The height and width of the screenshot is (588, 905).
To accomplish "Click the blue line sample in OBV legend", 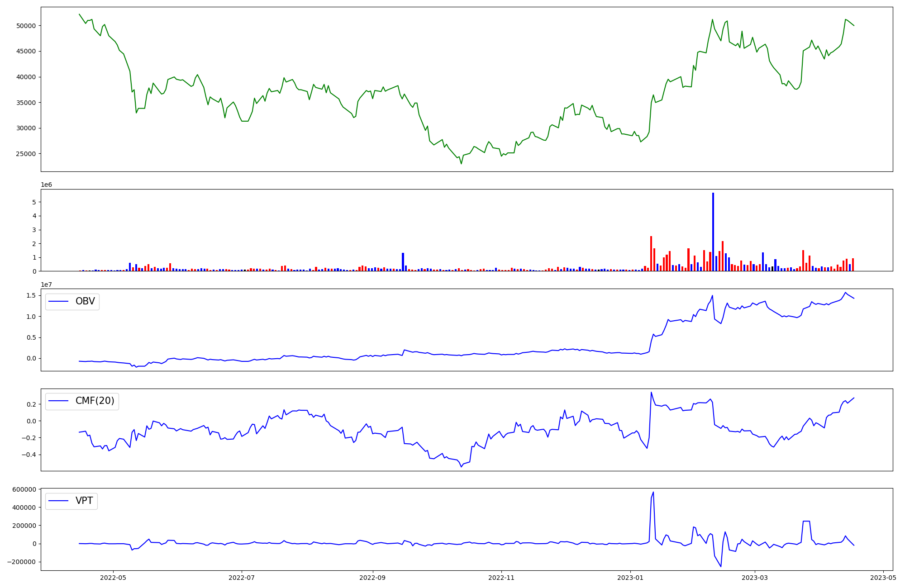I will click(x=58, y=301).
